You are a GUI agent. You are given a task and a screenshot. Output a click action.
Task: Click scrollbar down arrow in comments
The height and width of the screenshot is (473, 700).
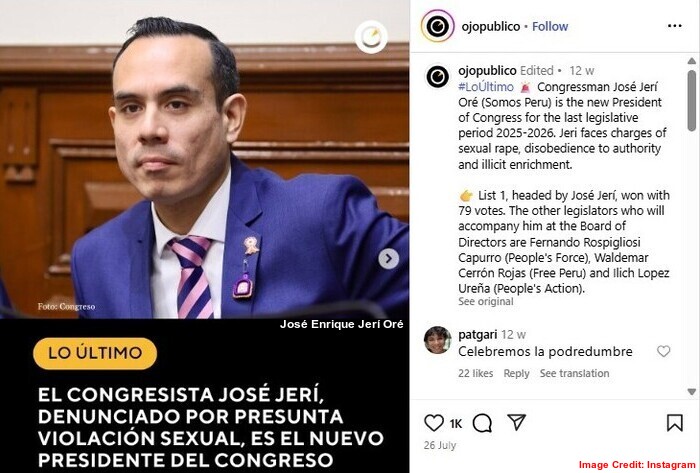692,392
